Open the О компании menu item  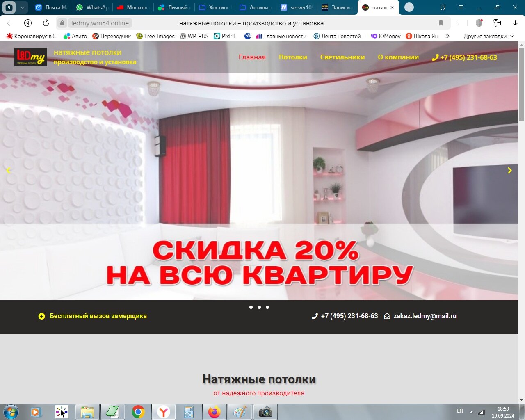click(398, 57)
